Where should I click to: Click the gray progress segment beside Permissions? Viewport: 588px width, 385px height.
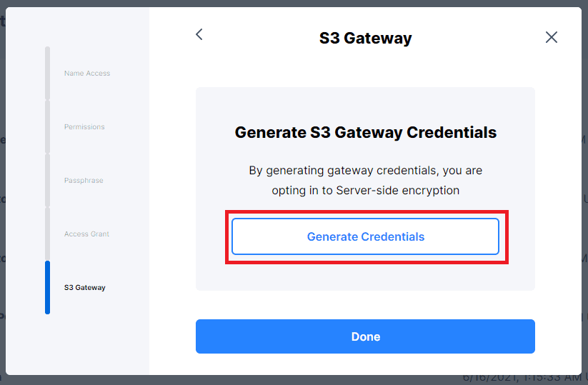[x=47, y=126]
